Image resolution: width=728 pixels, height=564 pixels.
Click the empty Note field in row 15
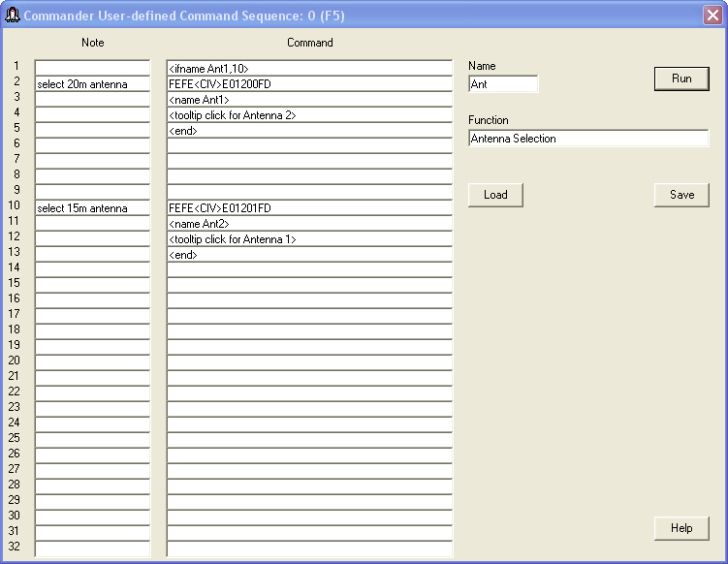[x=92, y=286]
